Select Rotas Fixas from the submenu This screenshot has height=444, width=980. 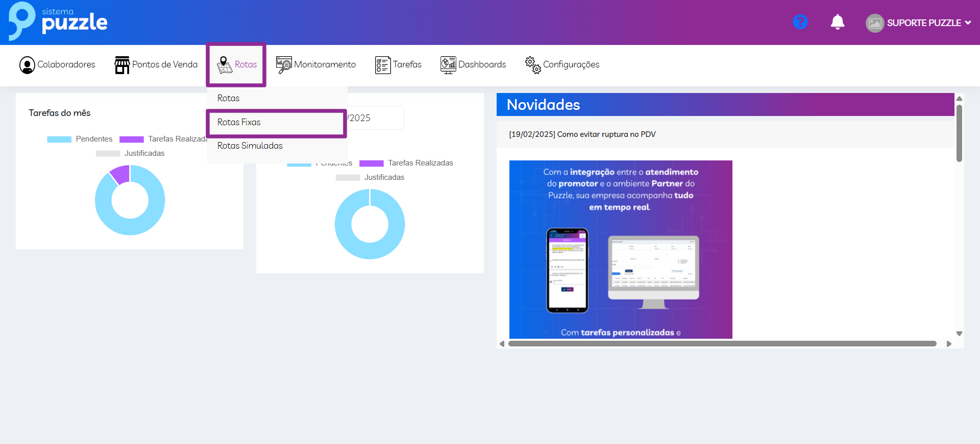coord(239,122)
